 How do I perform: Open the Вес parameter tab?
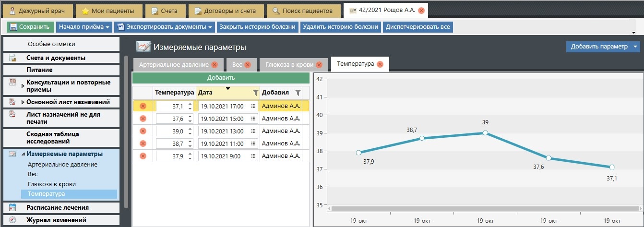pyautogui.click(x=237, y=65)
